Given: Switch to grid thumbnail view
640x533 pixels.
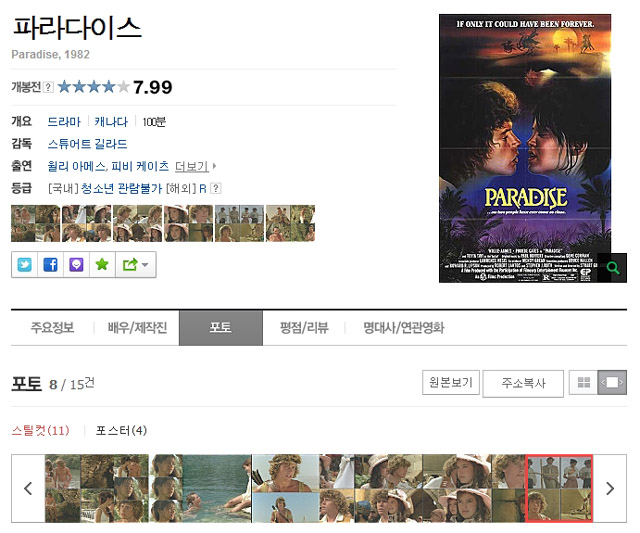Looking at the screenshot, I should pyautogui.click(x=584, y=382).
